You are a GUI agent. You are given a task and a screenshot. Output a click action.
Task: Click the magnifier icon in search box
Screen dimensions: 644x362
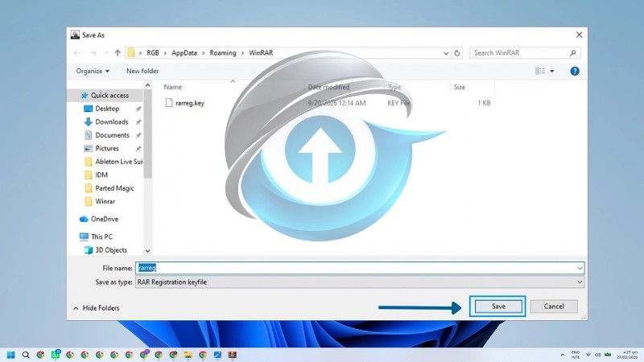pyautogui.click(x=573, y=53)
